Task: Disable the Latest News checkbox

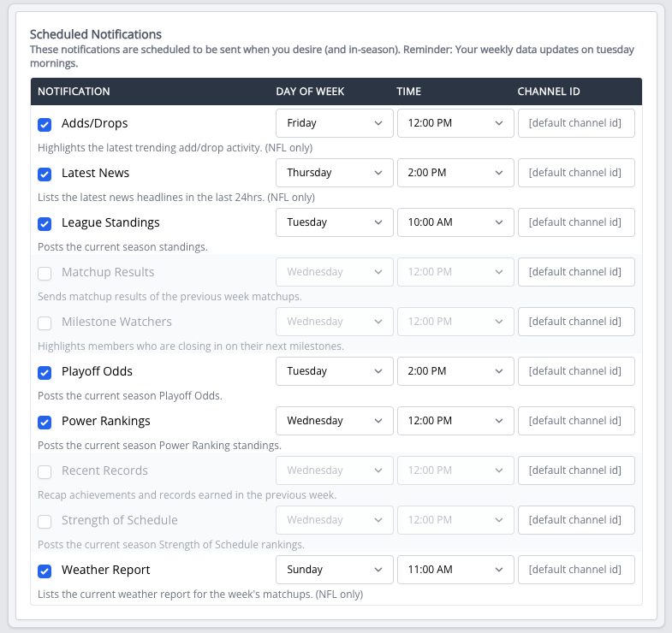Action: click(x=45, y=175)
